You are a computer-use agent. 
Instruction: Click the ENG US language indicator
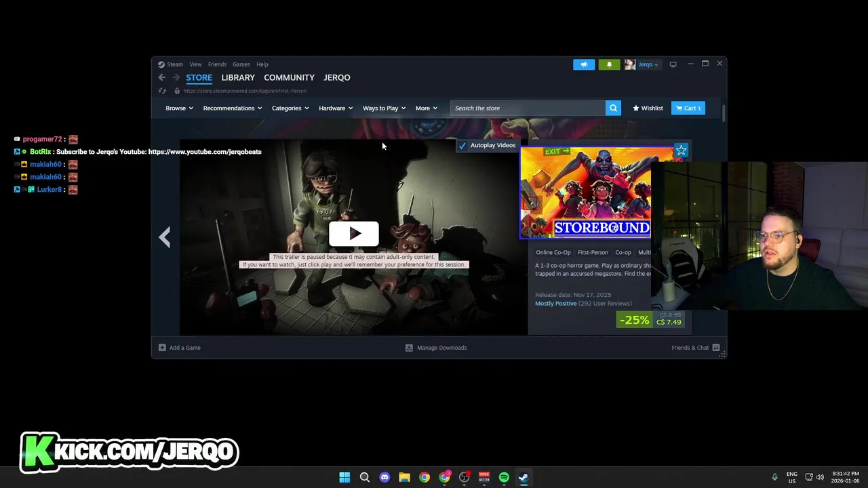tap(792, 477)
